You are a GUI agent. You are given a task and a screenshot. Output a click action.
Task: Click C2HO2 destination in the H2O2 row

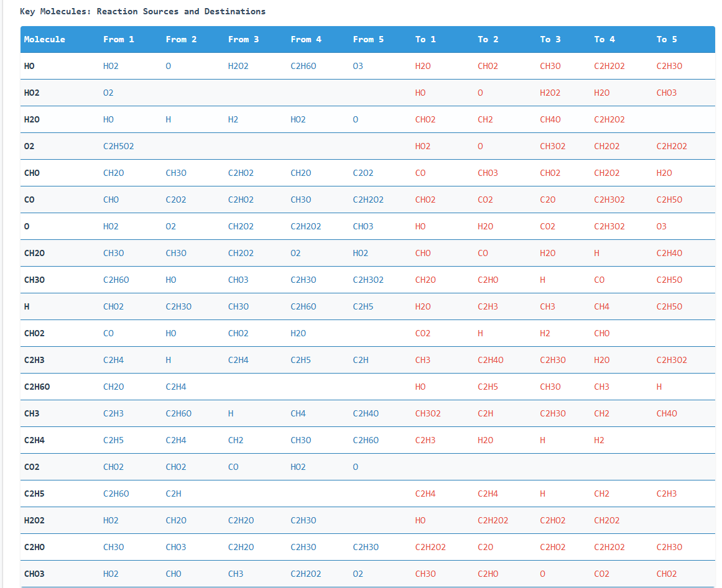click(552, 520)
